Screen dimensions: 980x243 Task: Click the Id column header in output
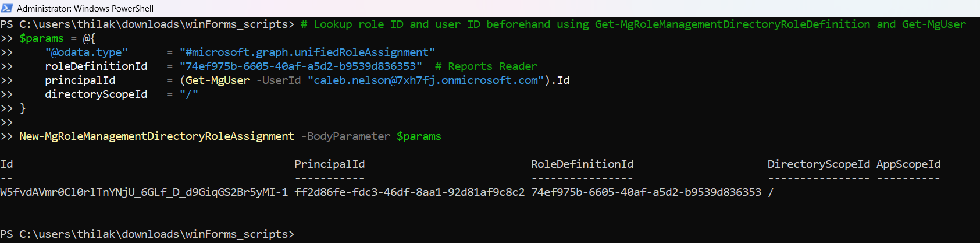click(6, 164)
